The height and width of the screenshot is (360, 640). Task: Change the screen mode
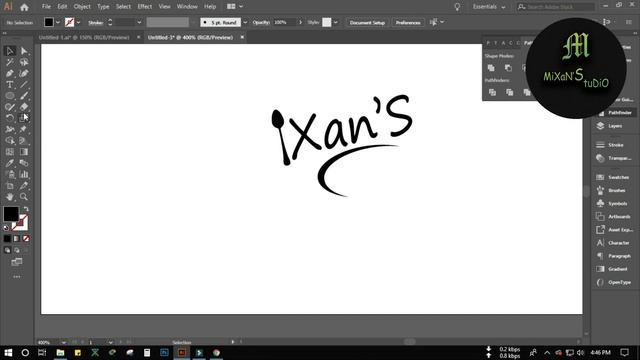17,262
